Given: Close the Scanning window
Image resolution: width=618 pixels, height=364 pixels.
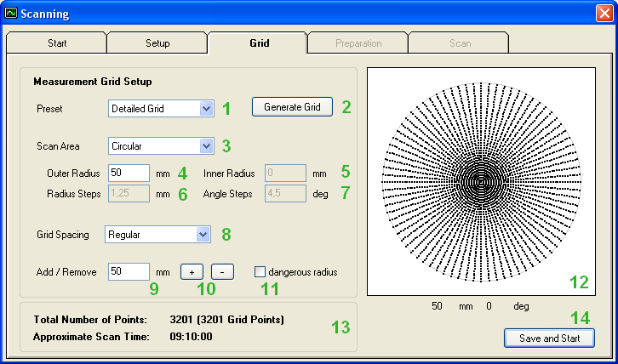Looking at the screenshot, I should click(604, 14).
